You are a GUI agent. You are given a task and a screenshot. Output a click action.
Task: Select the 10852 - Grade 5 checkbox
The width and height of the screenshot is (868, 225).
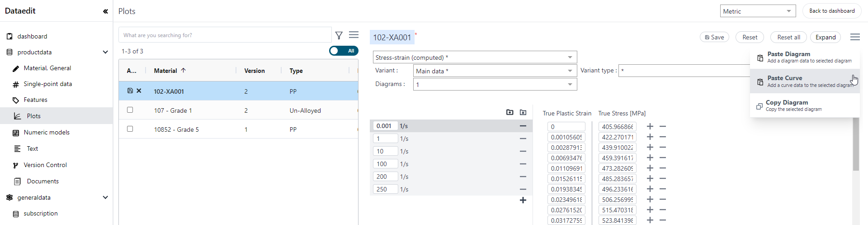[130, 129]
